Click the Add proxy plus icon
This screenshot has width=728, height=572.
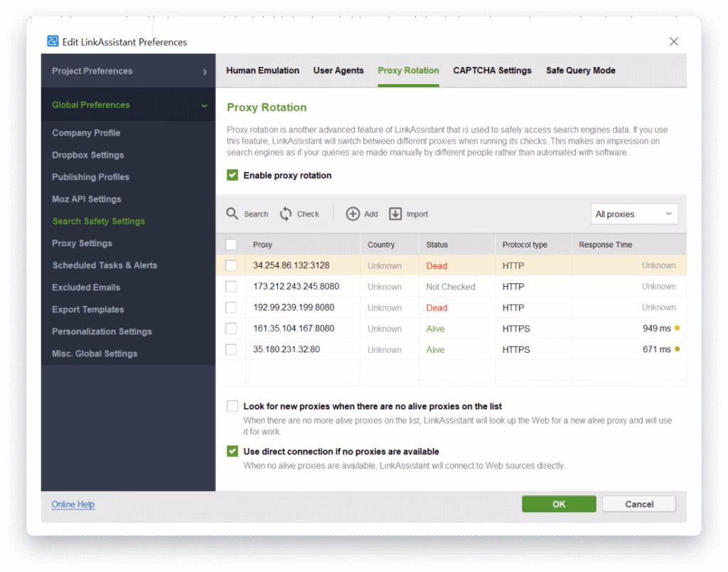353,213
